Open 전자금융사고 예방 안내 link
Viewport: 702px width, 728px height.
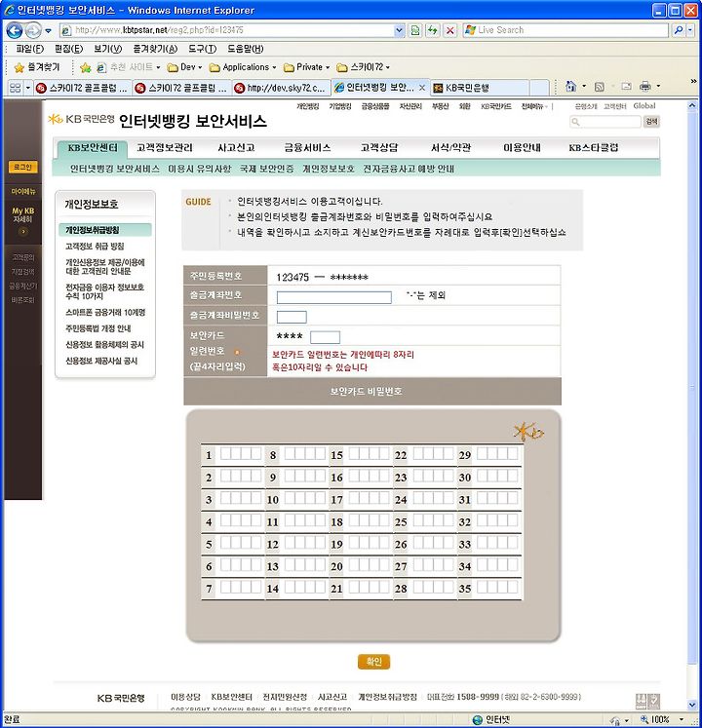click(x=409, y=169)
